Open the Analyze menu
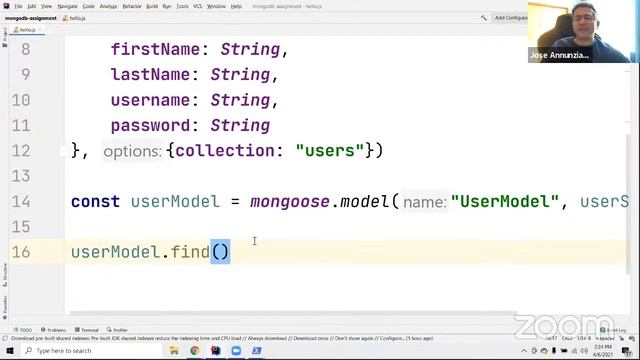The height and width of the screenshot is (360, 640). point(108,6)
